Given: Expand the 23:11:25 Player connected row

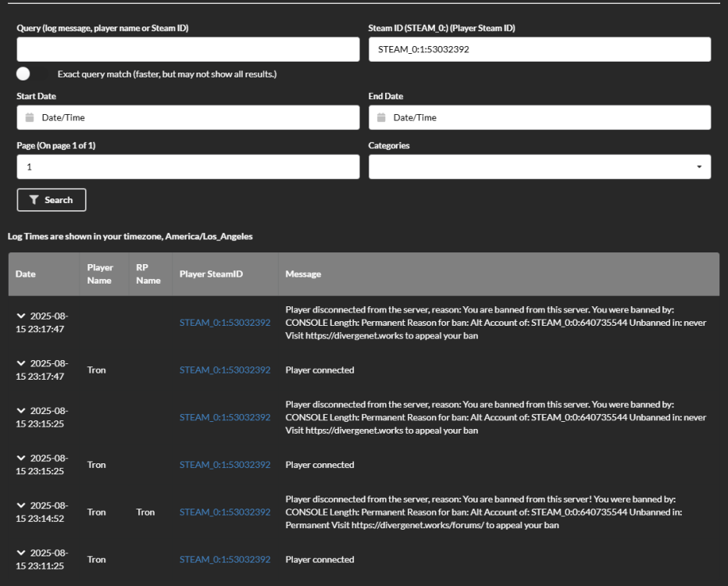Looking at the screenshot, I should (x=21, y=553).
